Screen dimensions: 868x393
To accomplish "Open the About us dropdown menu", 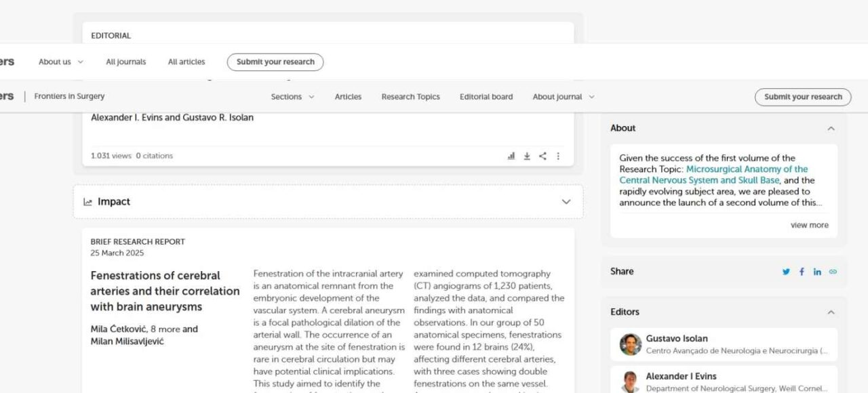I will click(60, 62).
